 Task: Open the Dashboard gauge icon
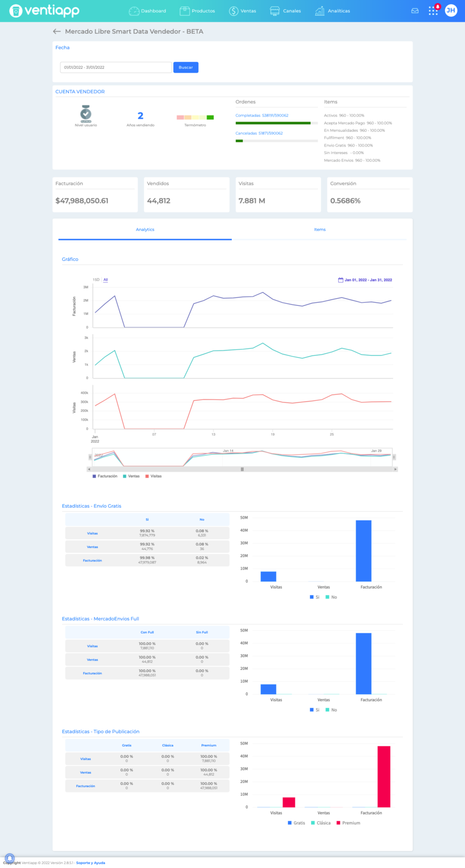(134, 11)
